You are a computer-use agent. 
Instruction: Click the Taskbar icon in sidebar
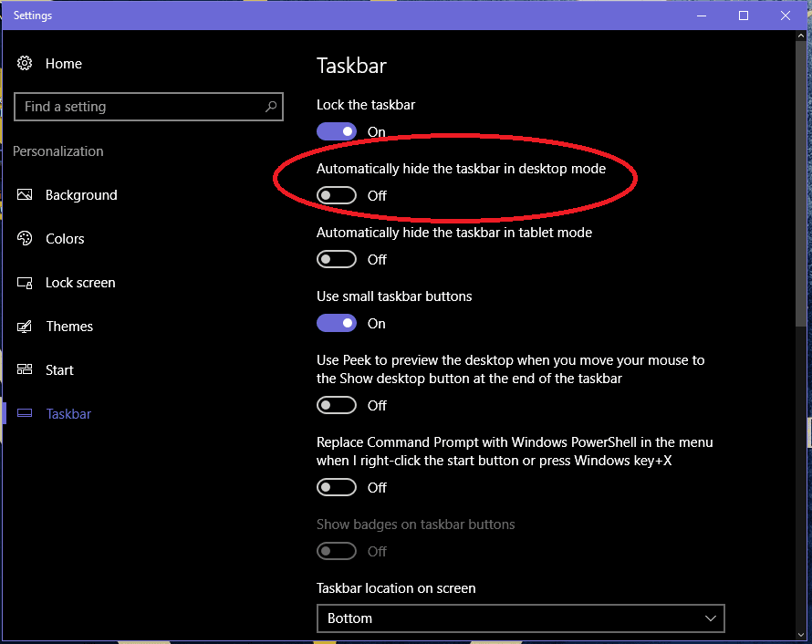click(25, 414)
